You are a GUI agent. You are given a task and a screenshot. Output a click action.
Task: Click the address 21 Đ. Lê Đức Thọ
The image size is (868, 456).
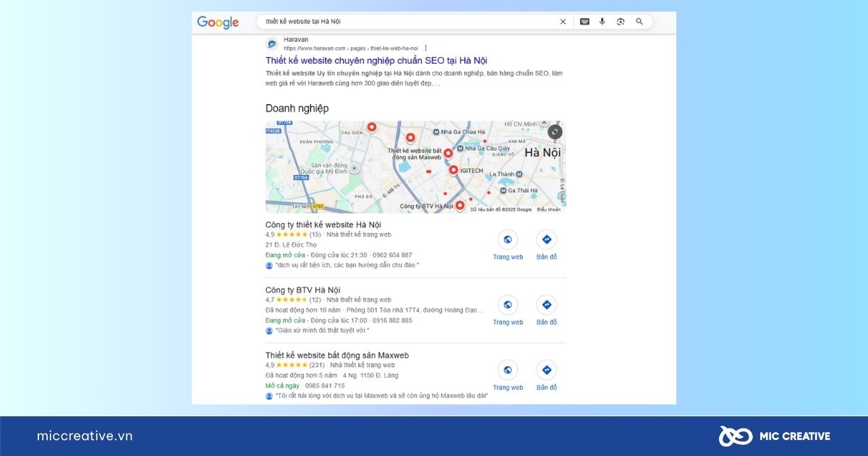(x=291, y=245)
